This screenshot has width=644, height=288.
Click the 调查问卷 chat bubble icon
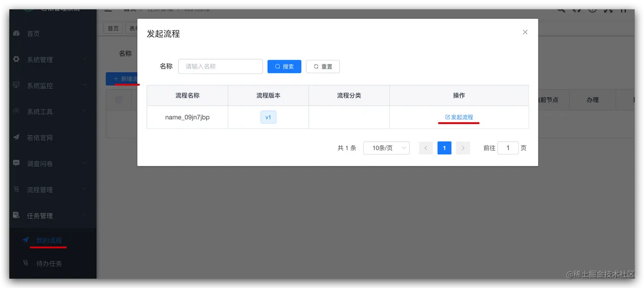click(17, 163)
